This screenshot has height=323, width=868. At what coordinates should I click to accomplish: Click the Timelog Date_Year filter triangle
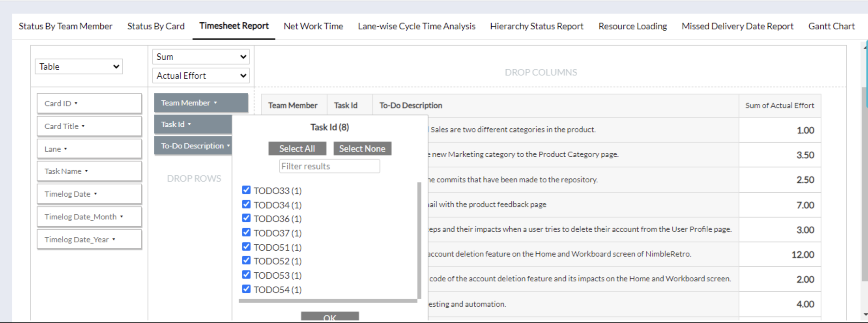click(114, 239)
